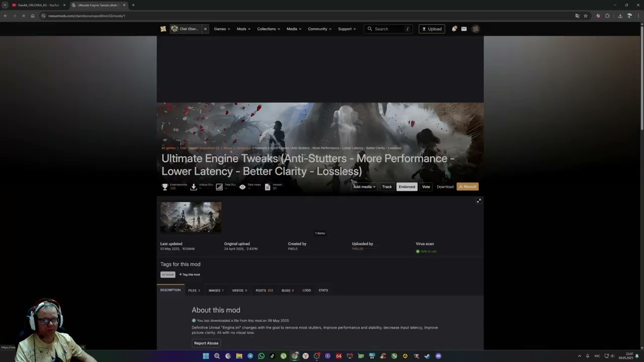Select the Description tab
644x362 pixels.
tap(170, 290)
